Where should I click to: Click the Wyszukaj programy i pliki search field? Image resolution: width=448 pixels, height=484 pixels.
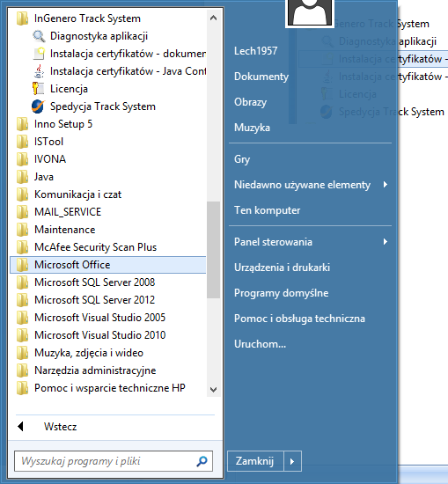(x=114, y=461)
